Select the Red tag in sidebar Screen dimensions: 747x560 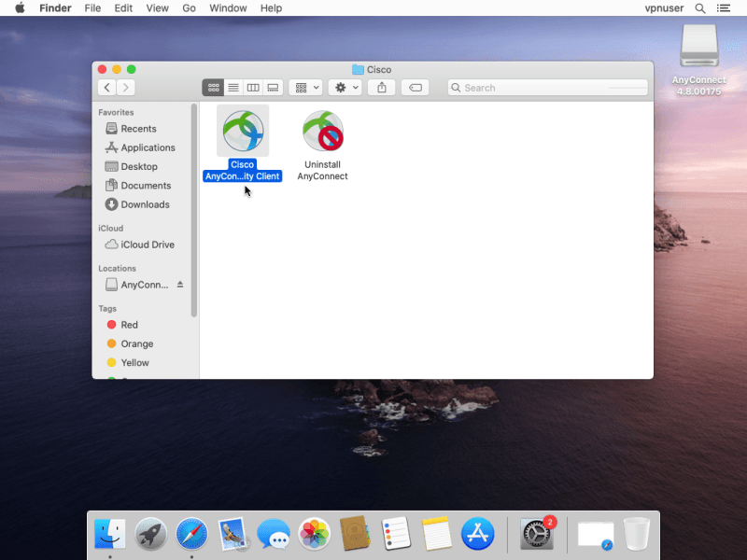(x=129, y=325)
